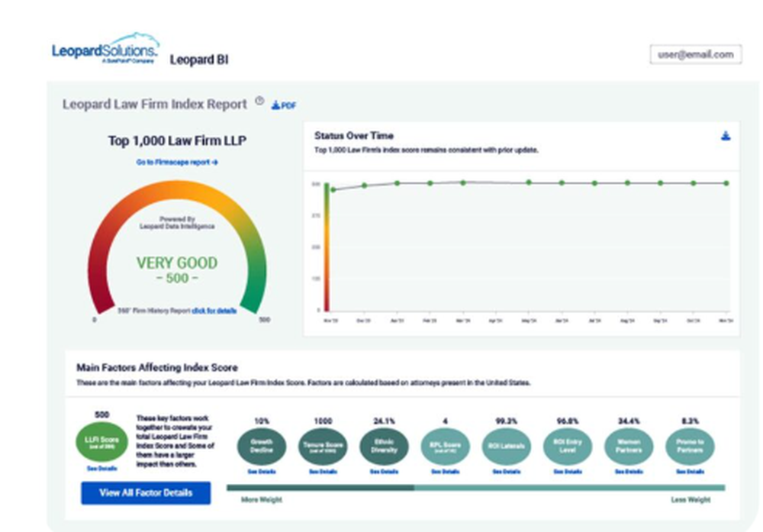
Task: Click the '99.3%' value above ROI Laterals
Action: click(507, 421)
